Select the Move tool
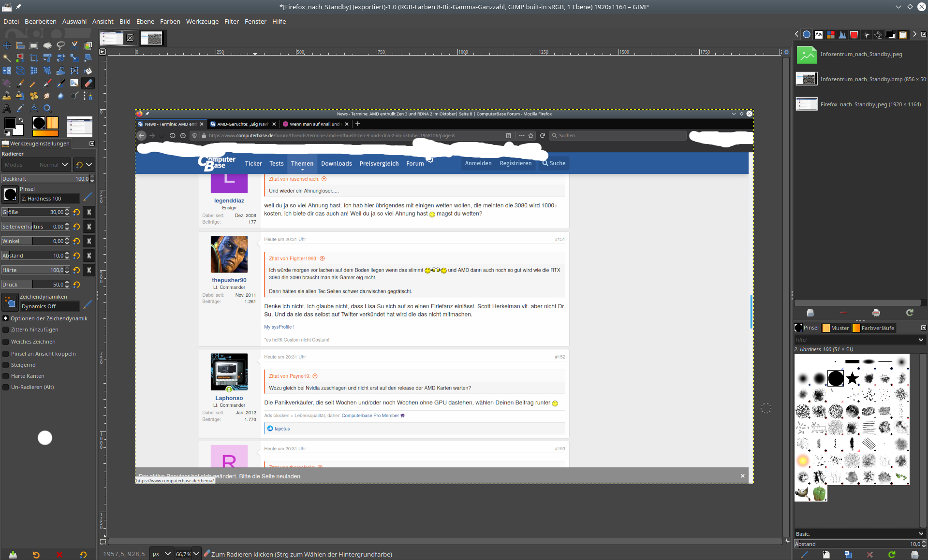The width and height of the screenshot is (928, 560). [x=7, y=45]
